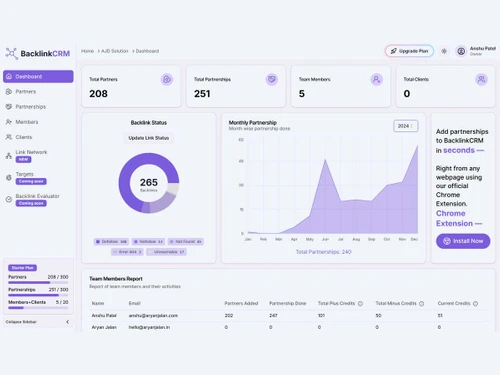Open the user avatar profile icon
The image size is (500, 375).
pyautogui.click(x=461, y=51)
